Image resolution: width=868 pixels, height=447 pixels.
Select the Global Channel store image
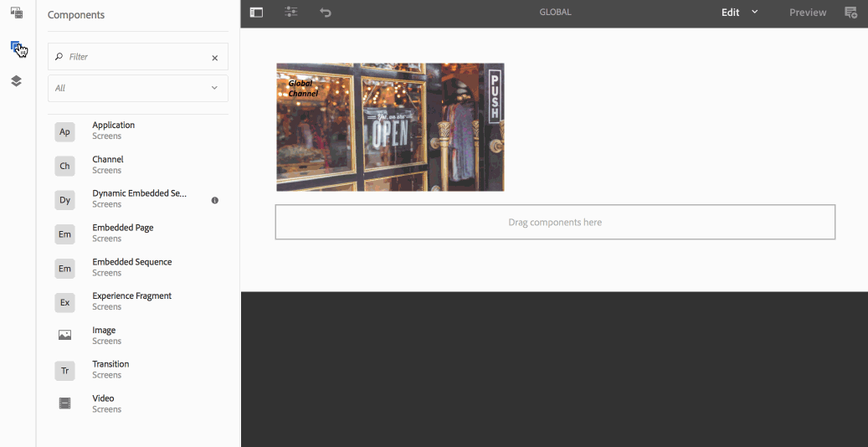pos(390,127)
